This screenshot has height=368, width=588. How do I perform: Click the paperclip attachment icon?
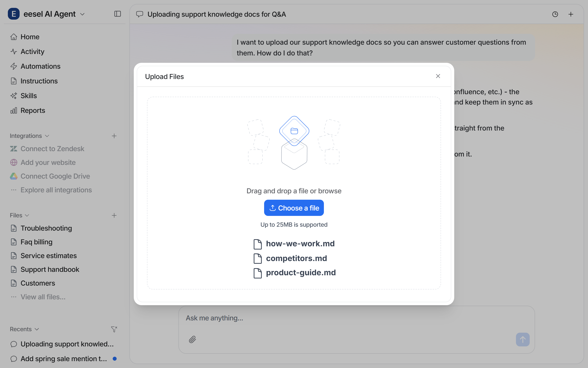(193, 340)
